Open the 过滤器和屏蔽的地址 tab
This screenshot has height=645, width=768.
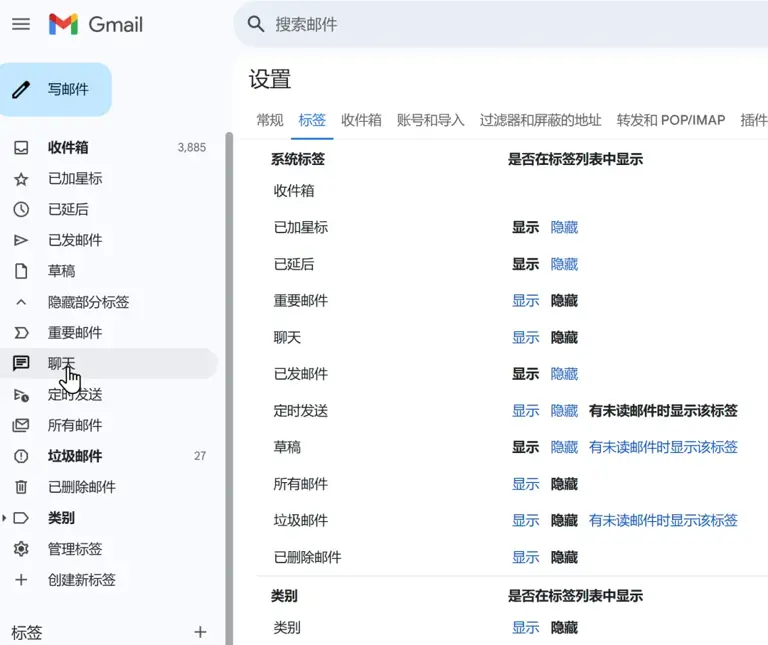pos(540,120)
